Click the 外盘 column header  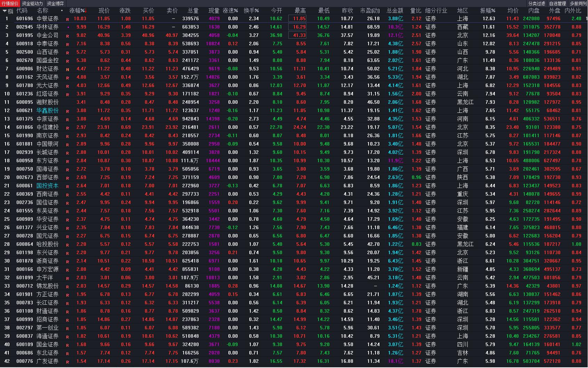click(x=555, y=11)
